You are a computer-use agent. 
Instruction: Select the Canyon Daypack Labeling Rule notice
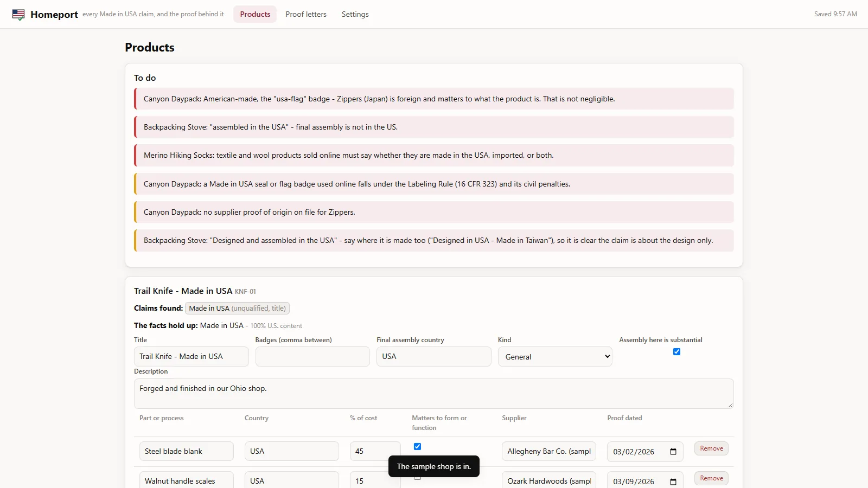(434, 184)
